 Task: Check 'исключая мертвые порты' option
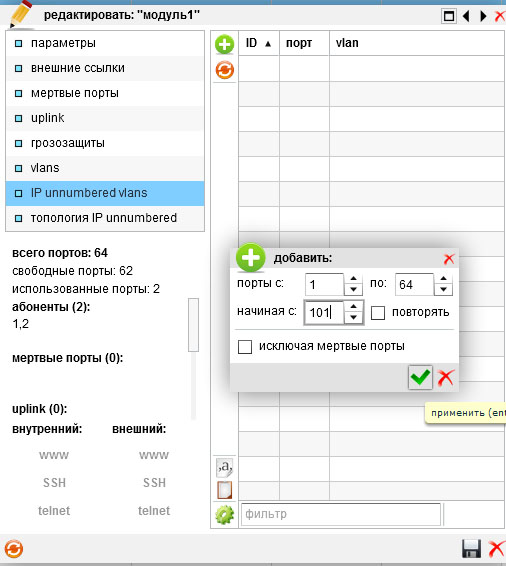(x=245, y=347)
